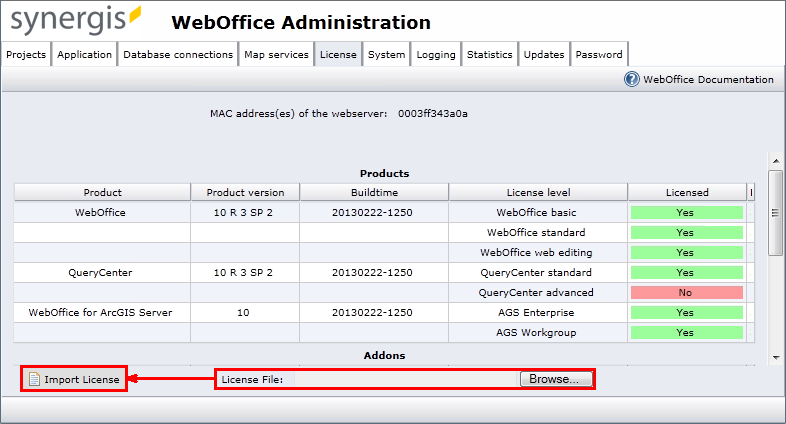Click the WebOffice Administration title
This screenshot has width=786, height=424.
tap(301, 23)
